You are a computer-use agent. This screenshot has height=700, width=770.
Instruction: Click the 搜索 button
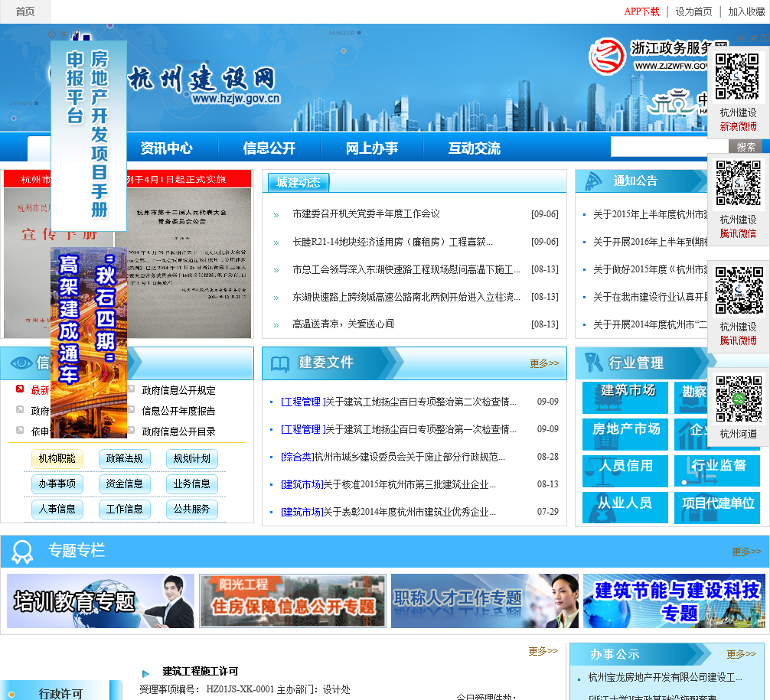(746, 147)
